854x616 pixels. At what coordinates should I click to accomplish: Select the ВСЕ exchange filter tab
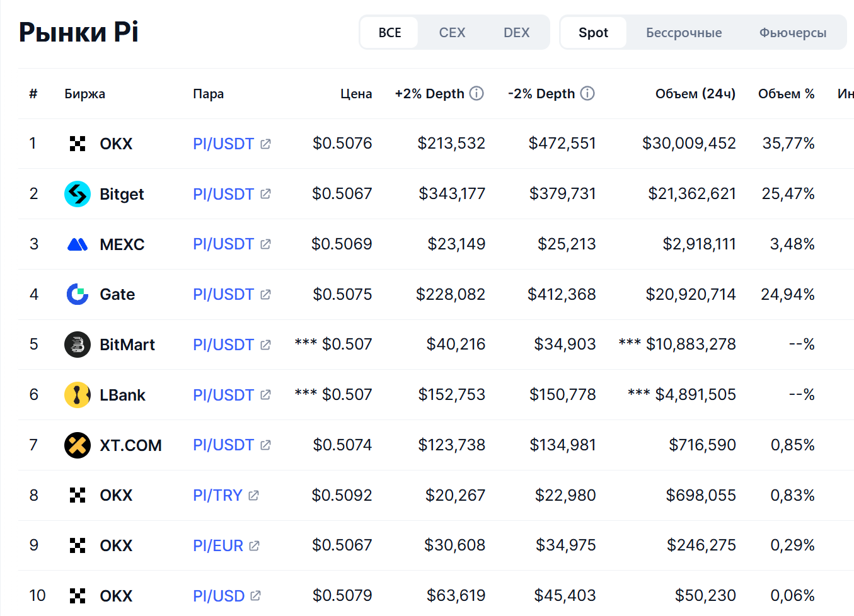[x=389, y=33]
